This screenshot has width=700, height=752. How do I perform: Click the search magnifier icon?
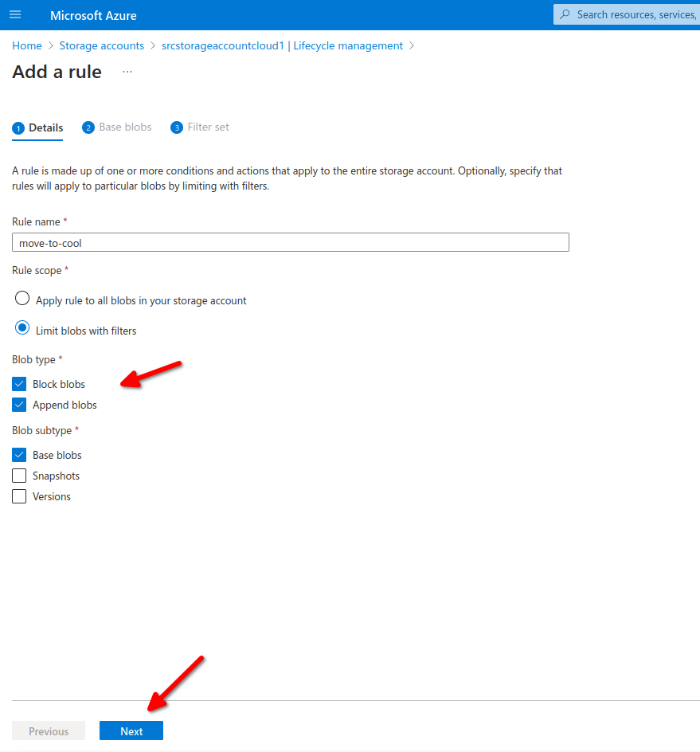[x=565, y=14]
